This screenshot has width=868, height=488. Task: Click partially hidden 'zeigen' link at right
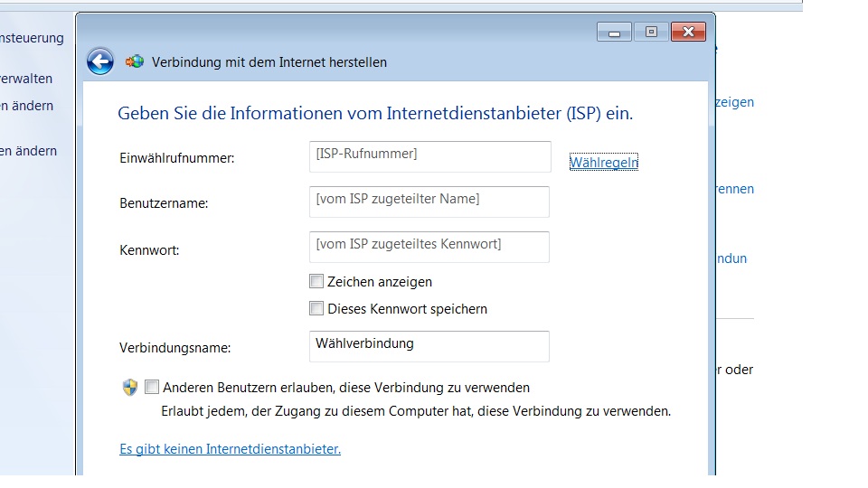734,102
